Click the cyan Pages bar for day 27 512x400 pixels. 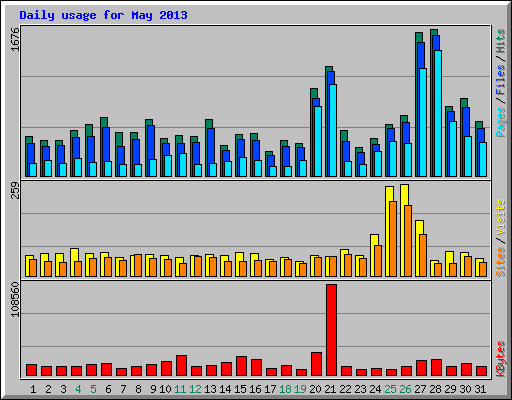[423, 122]
